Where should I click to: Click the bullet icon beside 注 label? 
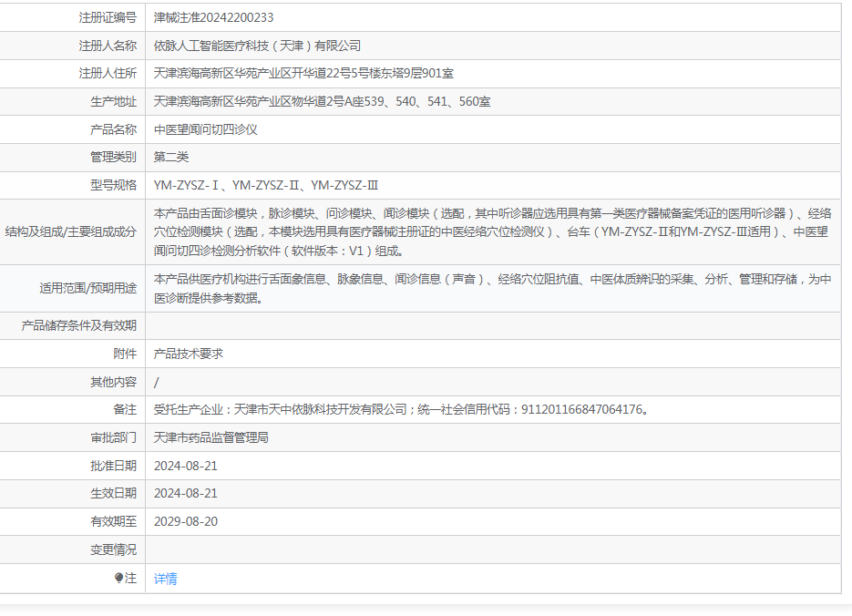click(x=118, y=578)
